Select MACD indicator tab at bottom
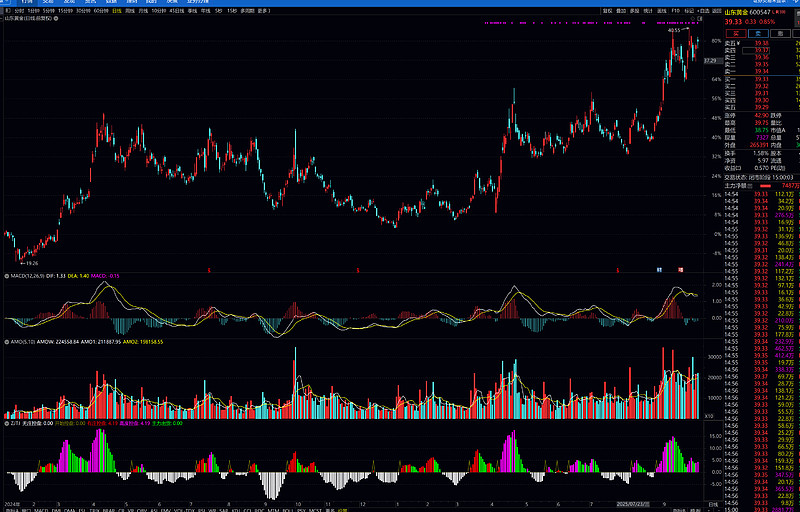800x512 pixels. point(41,509)
